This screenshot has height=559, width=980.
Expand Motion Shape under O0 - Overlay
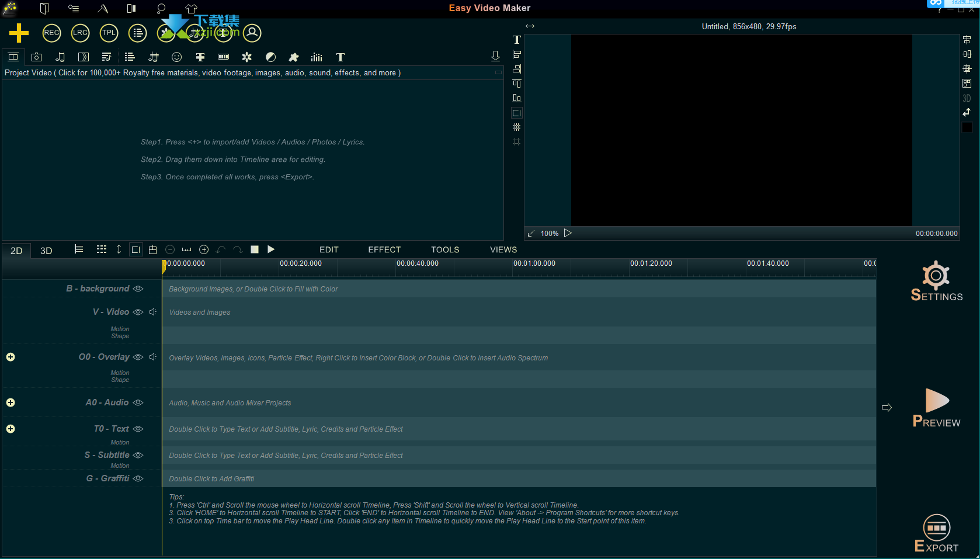(x=120, y=376)
